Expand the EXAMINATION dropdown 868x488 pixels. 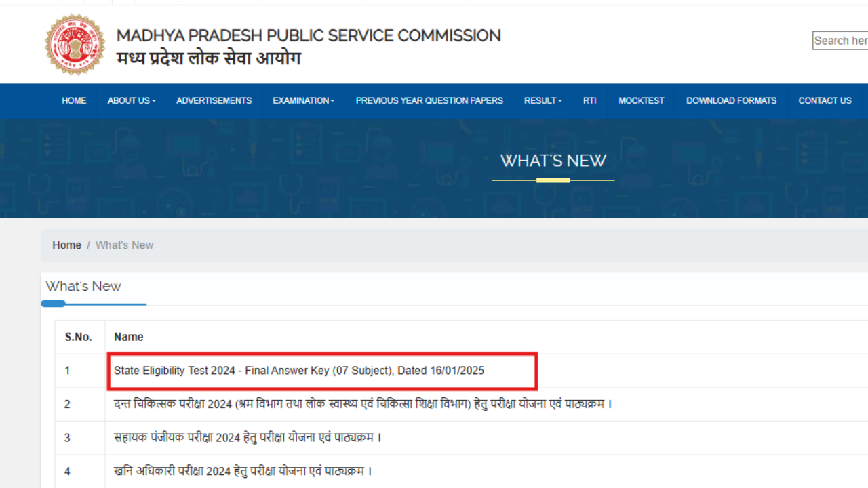[302, 100]
